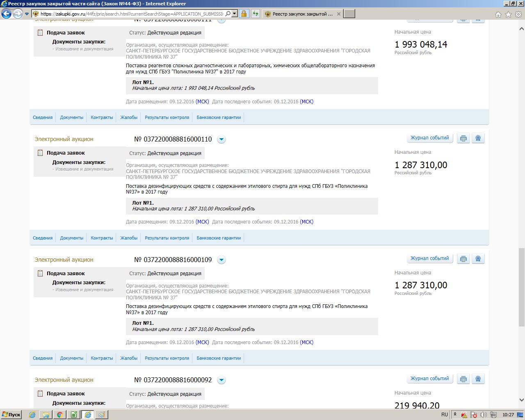The height and width of the screenshot is (420, 525).
Task: Open 'Извещение и документация' for auction 0372200088816000109
Action: 84,290
